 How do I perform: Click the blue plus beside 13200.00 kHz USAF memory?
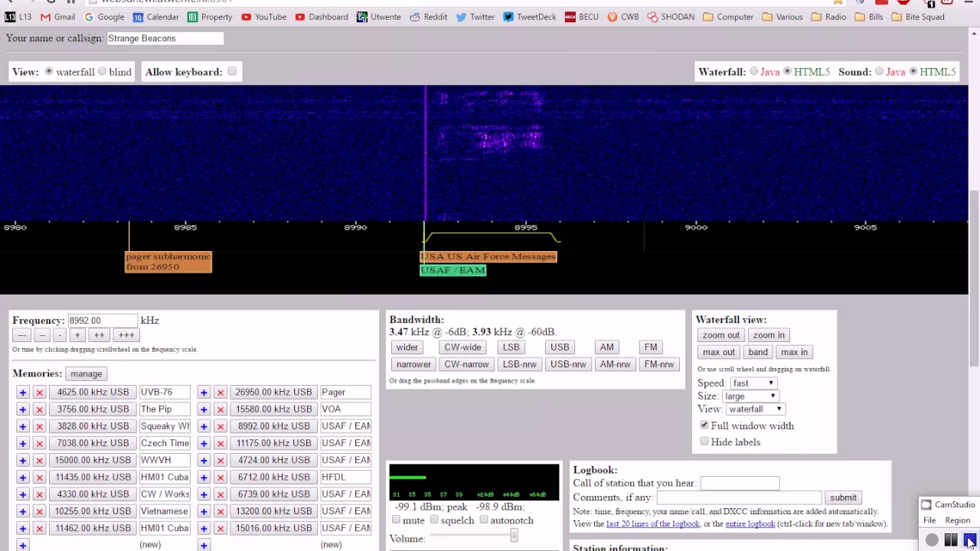pyautogui.click(x=204, y=511)
